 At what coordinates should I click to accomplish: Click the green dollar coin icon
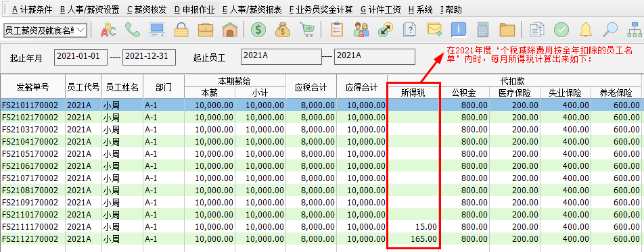click(x=258, y=30)
